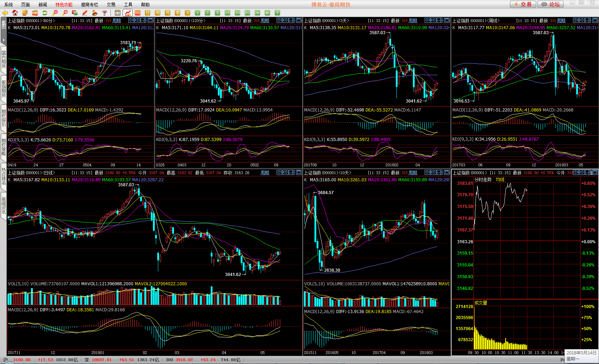This screenshot has width=599, height=364.
Task: Click the 成交量 volume label
Action: pos(481,303)
